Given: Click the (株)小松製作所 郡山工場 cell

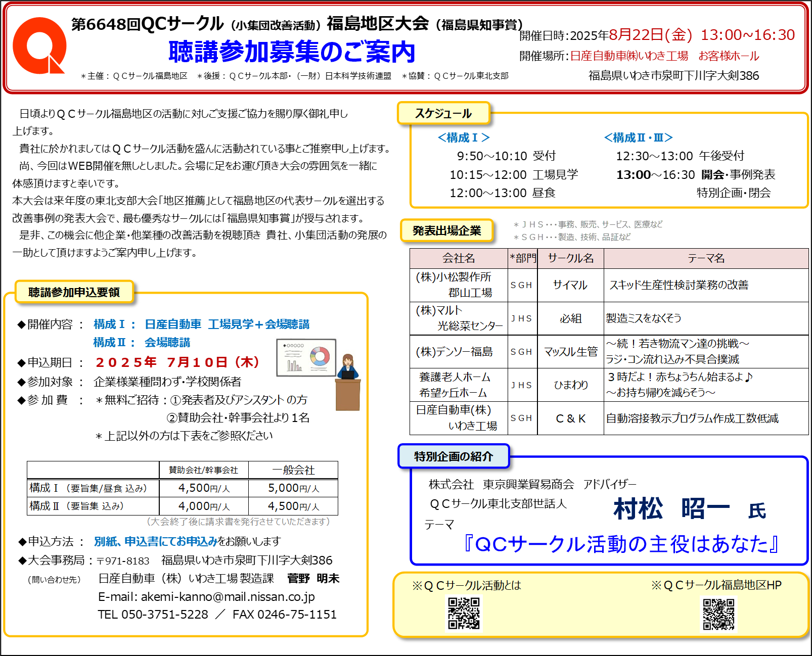Looking at the screenshot, I should pos(459,285).
